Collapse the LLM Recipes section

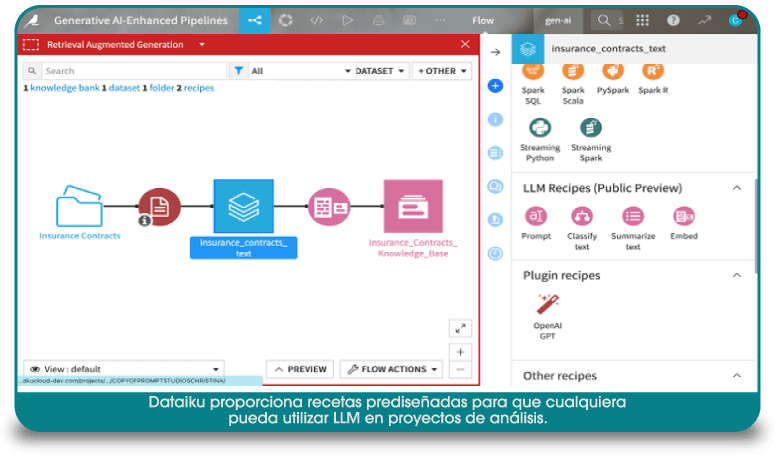(x=736, y=188)
